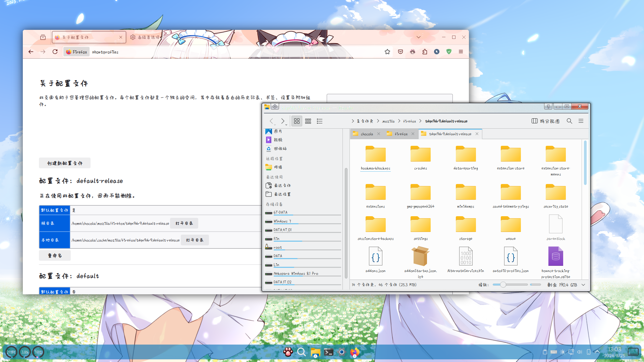Click .mozilla in Dolphin breadcrumb
Image resolution: width=644 pixels, height=362 pixels.
388,121
